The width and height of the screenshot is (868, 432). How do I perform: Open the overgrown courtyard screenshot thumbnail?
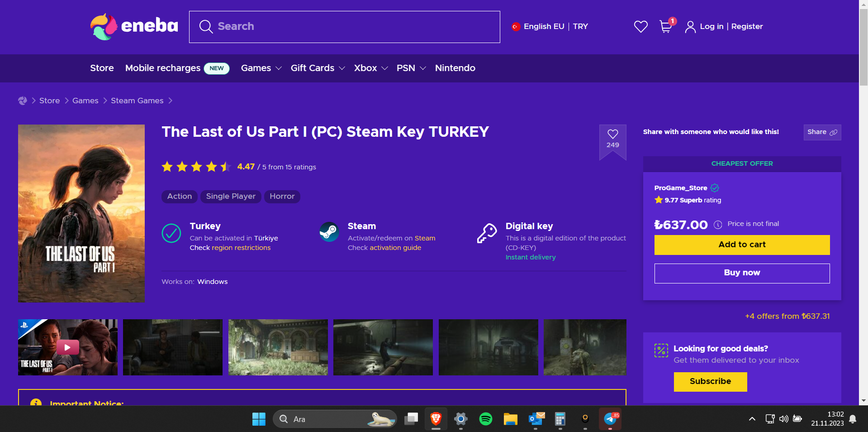tap(278, 347)
